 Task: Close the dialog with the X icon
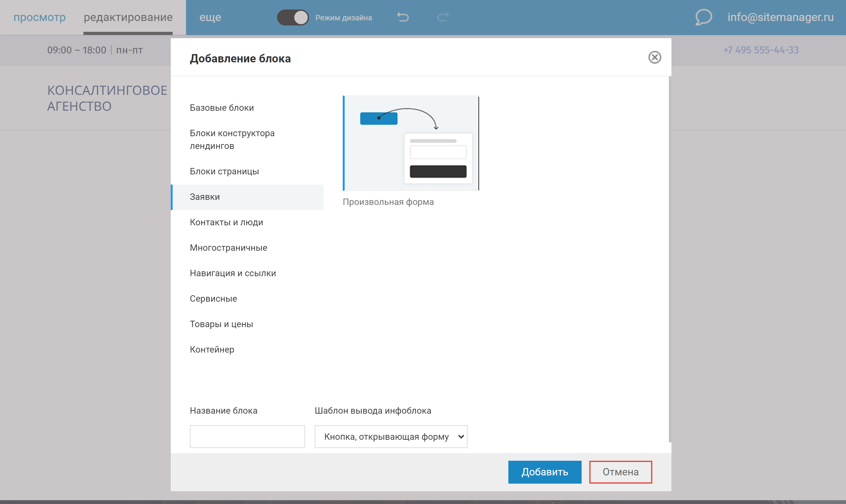pyautogui.click(x=654, y=57)
